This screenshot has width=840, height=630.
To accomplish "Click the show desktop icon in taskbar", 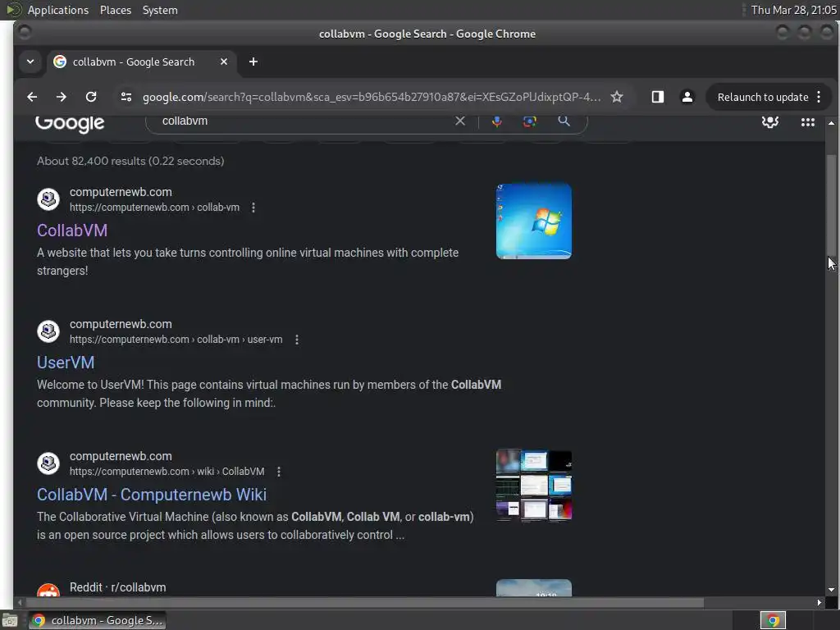I will pos(10,621).
